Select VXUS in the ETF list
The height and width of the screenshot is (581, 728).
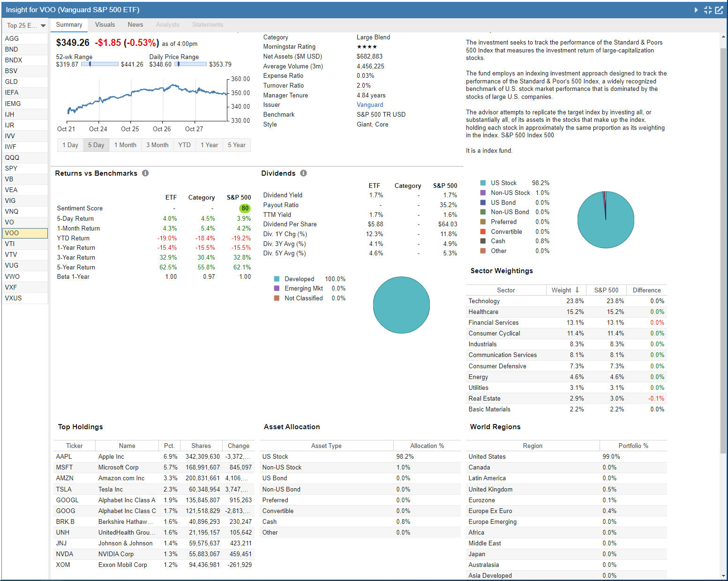pyautogui.click(x=25, y=298)
